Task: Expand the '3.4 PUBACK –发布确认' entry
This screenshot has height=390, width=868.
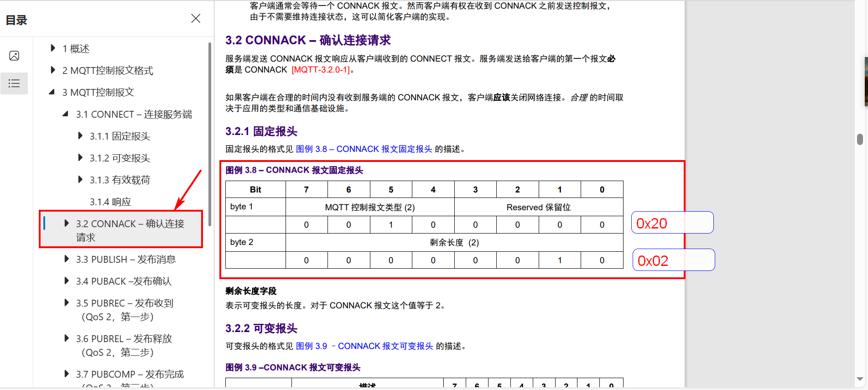Action: [x=67, y=281]
